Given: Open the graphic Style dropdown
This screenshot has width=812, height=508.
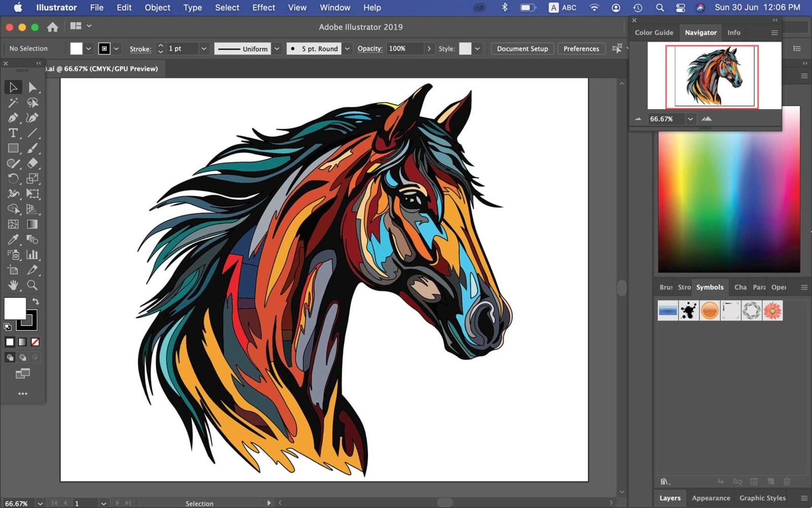Looking at the screenshot, I should (x=477, y=49).
